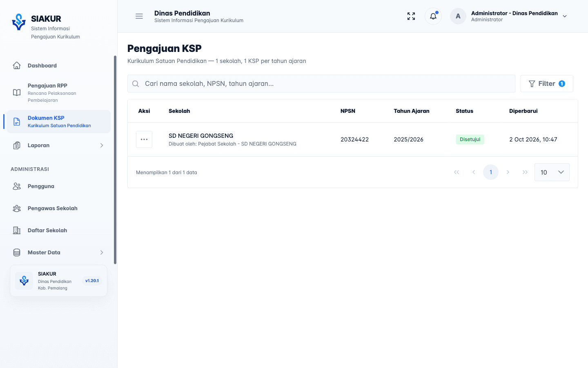Go to pagination page 1
Screen dimensions: 588x368
coord(491,172)
